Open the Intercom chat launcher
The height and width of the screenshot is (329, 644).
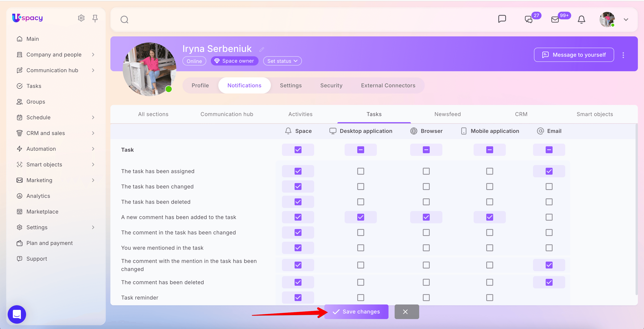pyautogui.click(x=17, y=314)
